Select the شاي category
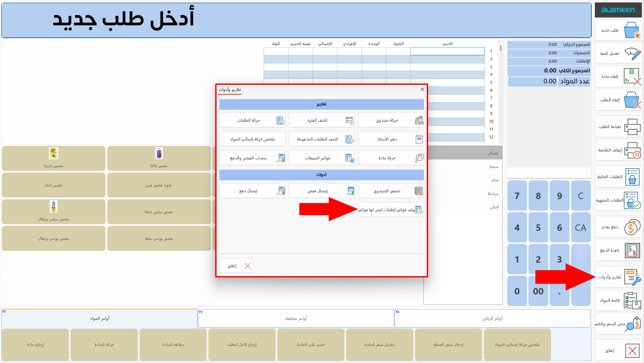This screenshot has height=363, width=644. (x=463, y=180)
